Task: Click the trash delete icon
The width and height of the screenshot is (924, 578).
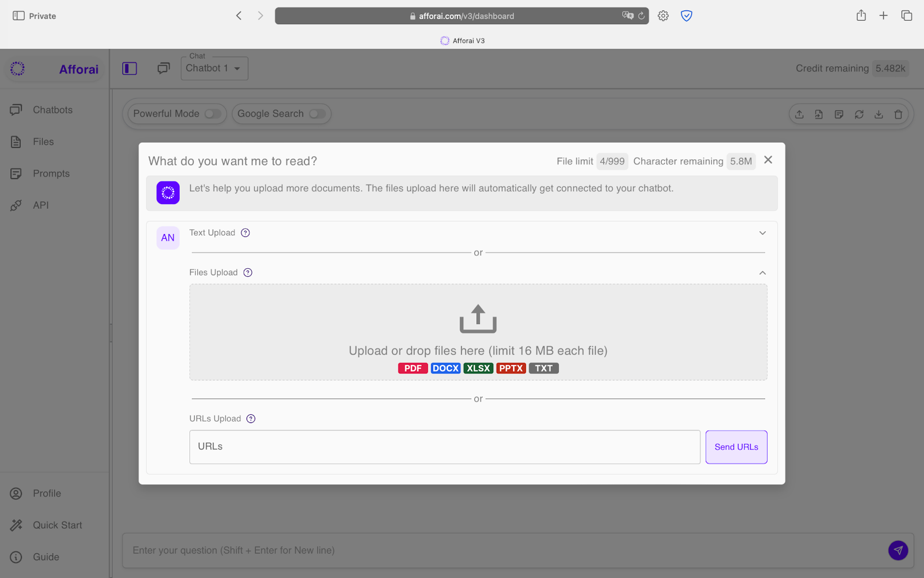Action: point(898,114)
